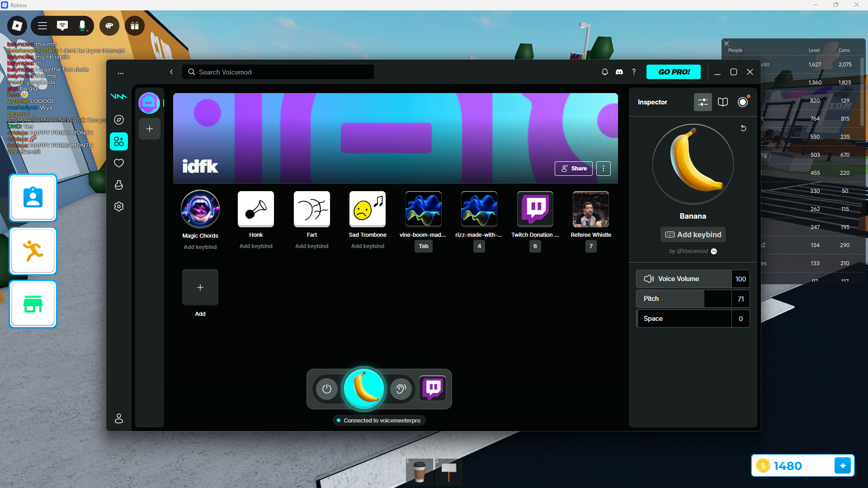Open idfk soundboard more options menu
Viewport: 868px width, 488px height.
pos(604,169)
